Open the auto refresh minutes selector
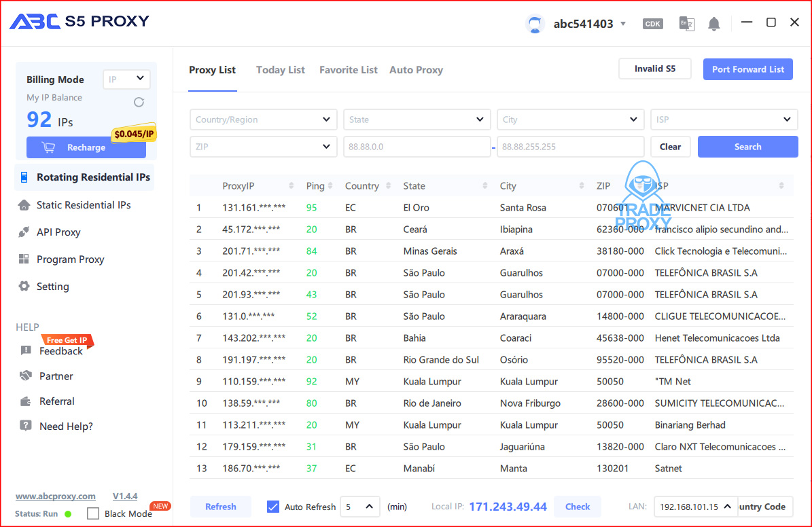This screenshot has width=812, height=527. pos(360,507)
